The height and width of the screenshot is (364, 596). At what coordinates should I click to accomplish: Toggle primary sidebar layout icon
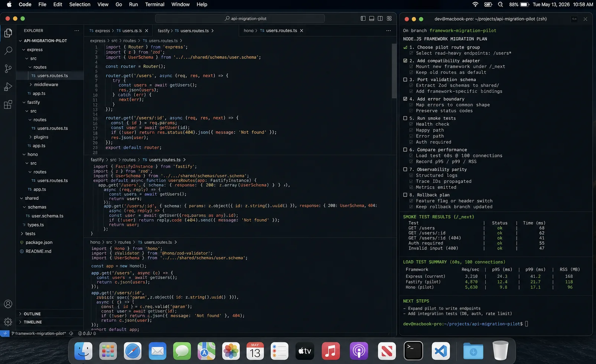[363, 19]
